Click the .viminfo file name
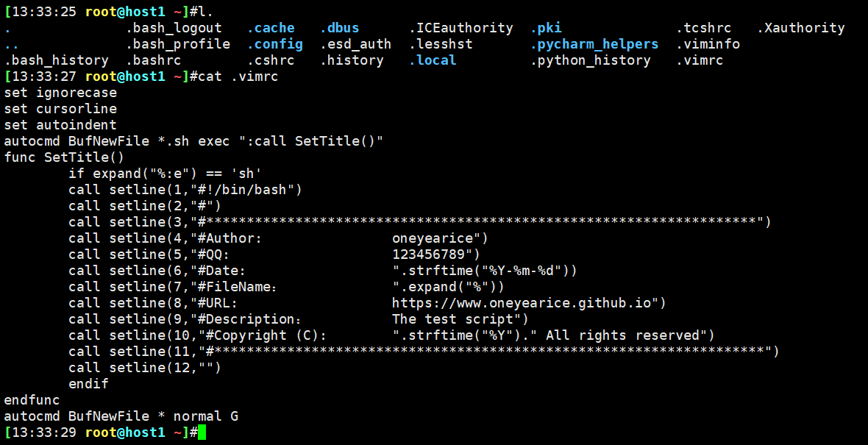Image resolution: width=868 pixels, height=445 pixels. [708, 44]
